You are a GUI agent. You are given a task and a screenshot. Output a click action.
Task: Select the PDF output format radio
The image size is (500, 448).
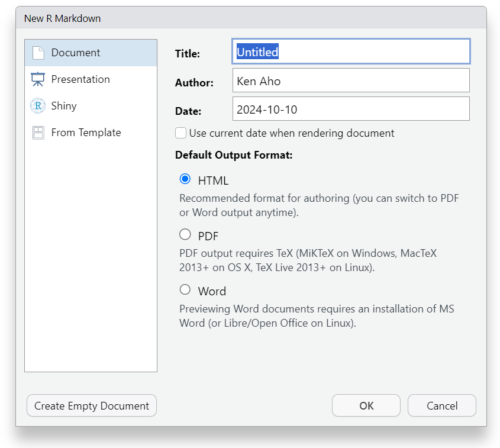click(x=185, y=234)
